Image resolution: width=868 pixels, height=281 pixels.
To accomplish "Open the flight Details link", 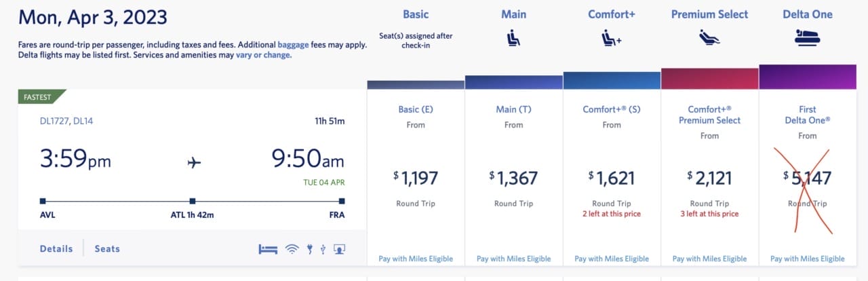I will [56, 248].
